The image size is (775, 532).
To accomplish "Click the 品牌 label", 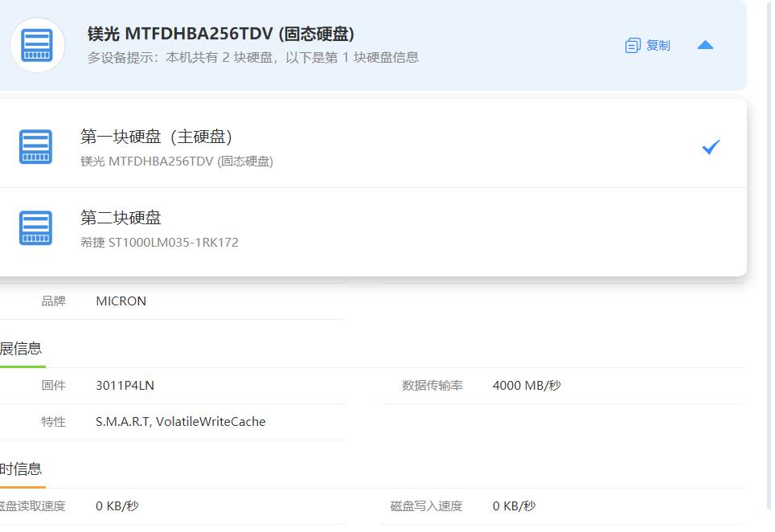I will [x=53, y=301].
